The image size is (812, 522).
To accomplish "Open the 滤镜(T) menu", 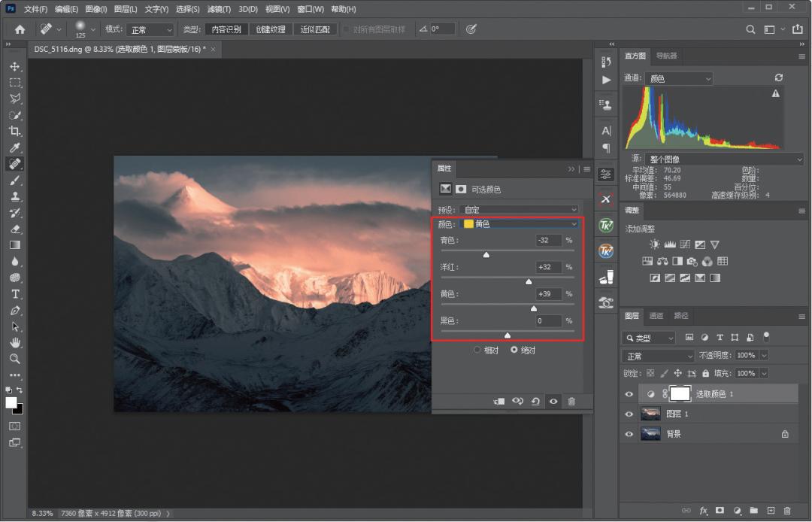I will [x=219, y=9].
